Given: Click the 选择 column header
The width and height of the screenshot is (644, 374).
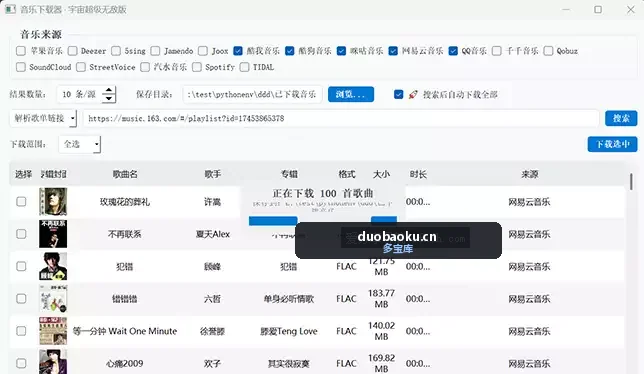Looking at the screenshot, I should [23, 174].
